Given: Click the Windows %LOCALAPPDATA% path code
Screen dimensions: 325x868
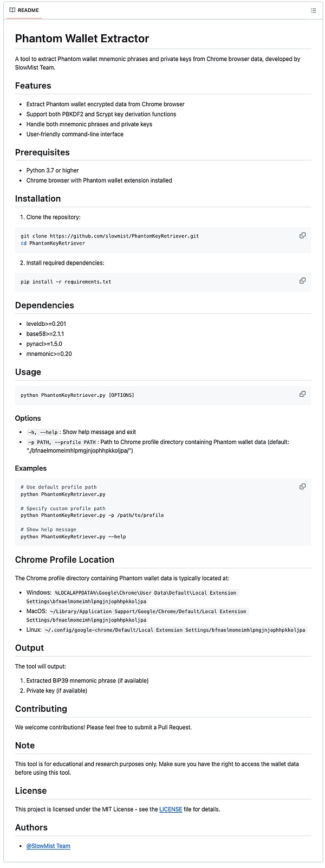Looking at the screenshot, I should pyautogui.click(x=145, y=593).
